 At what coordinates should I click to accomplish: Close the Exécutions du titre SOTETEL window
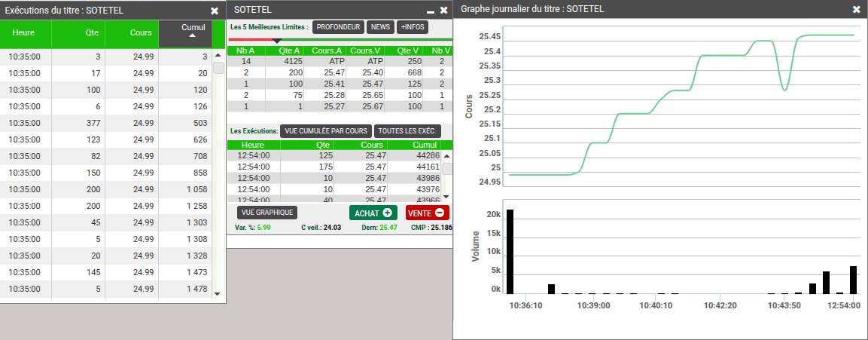pyautogui.click(x=215, y=11)
